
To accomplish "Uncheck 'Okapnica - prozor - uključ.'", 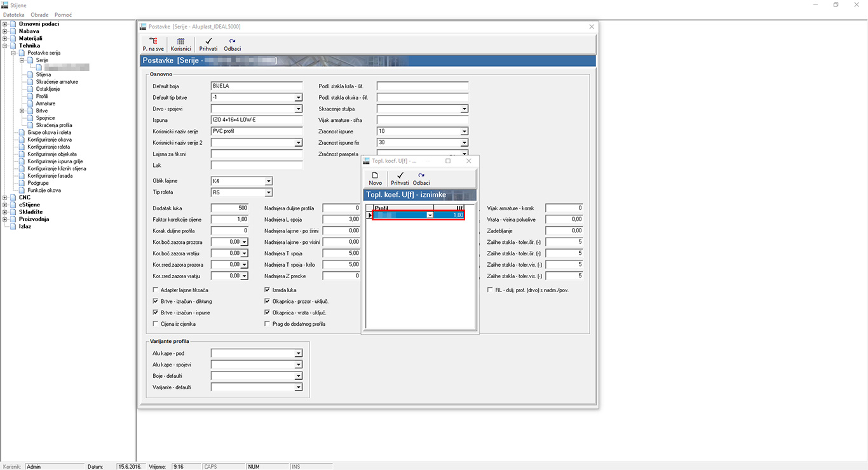I will 268,302.
